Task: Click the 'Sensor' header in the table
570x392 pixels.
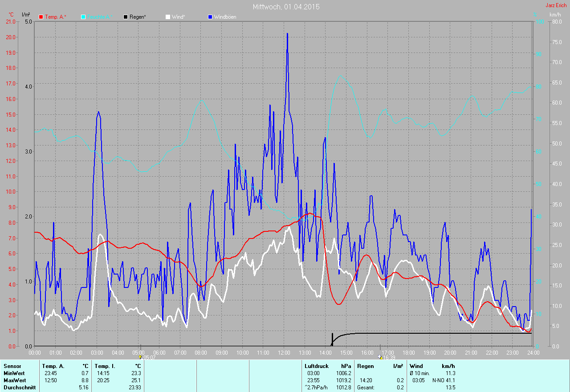Action: (12, 366)
